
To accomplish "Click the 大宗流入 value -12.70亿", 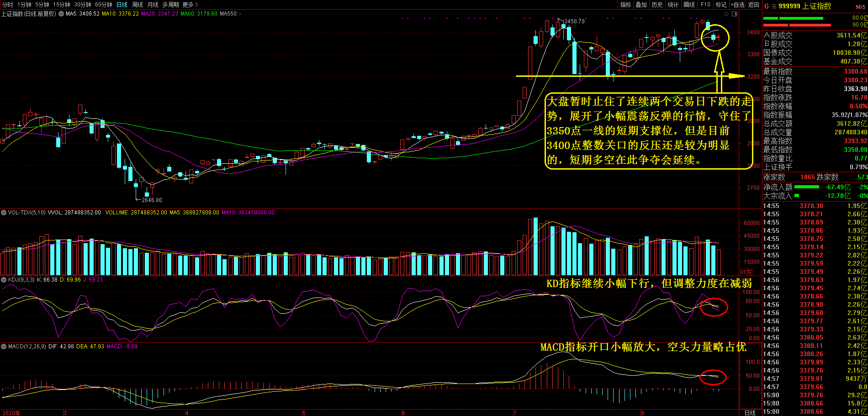I will click(838, 196).
